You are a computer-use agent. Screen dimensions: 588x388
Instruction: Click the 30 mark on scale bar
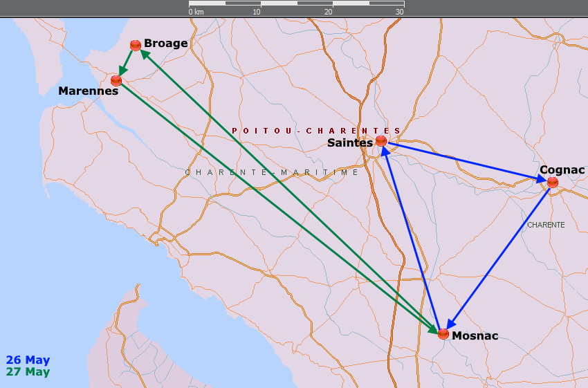(x=399, y=12)
